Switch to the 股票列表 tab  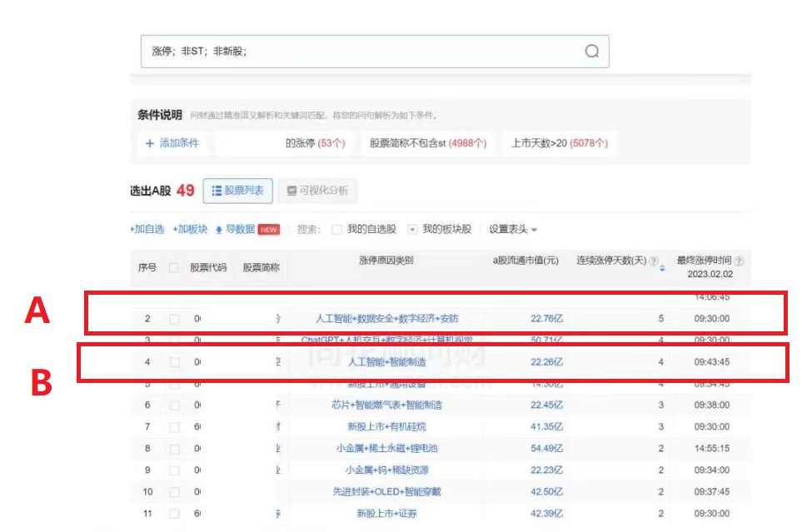[x=239, y=191]
